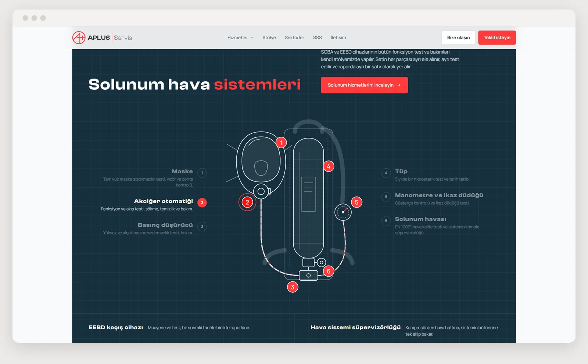The width and height of the screenshot is (588, 364).
Task: Click the Bize ulaşın button
Action: [458, 37]
